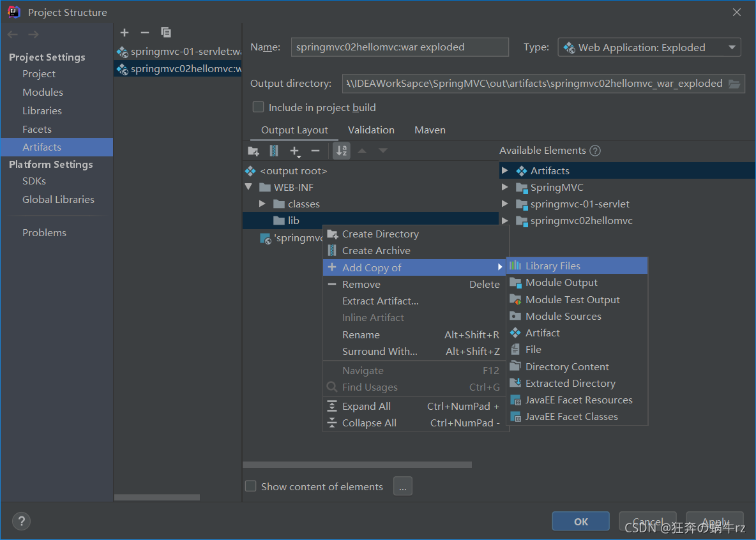This screenshot has height=540, width=756.
Task: Open SDKs platform settings
Action: coord(34,181)
